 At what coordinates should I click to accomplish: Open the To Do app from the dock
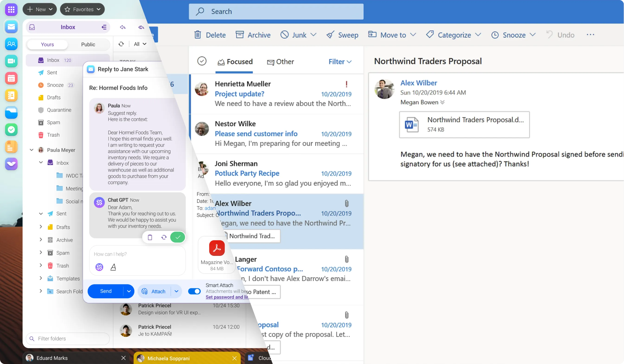[11, 130]
